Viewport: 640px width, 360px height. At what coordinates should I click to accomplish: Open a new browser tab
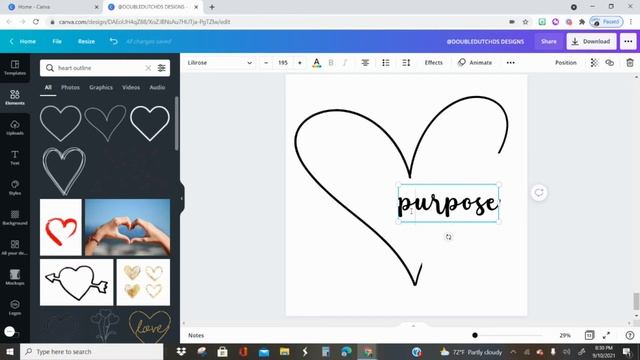212,7
